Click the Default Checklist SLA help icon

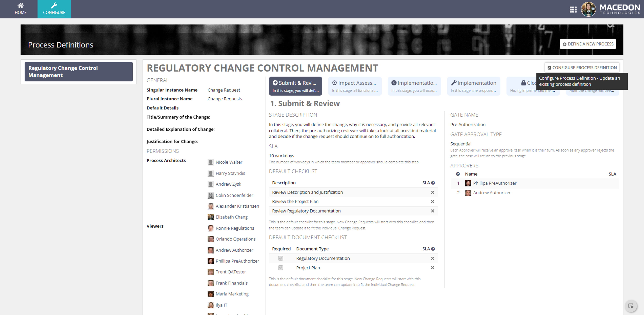click(x=433, y=183)
